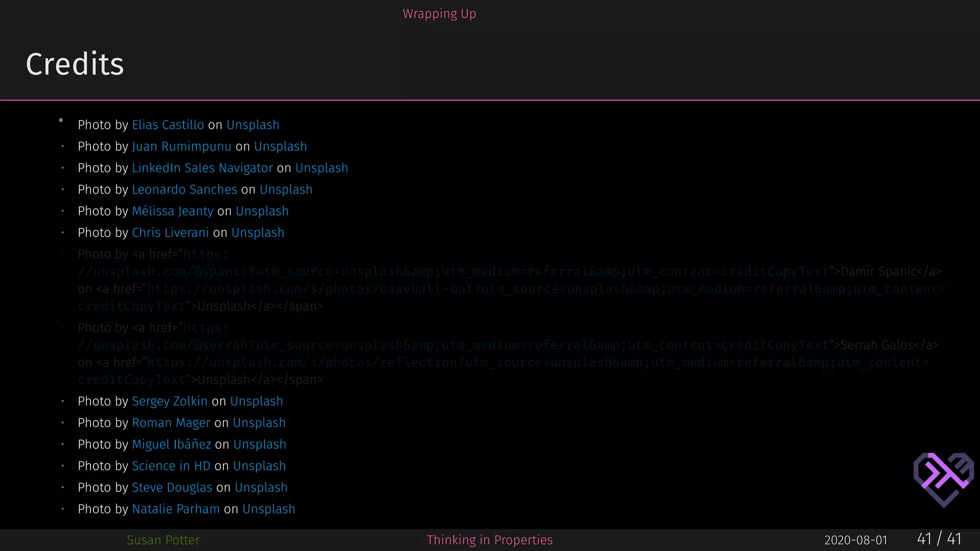The image size is (980, 551).
Task: Visit Miguel Ibáñez link
Action: tap(171, 444)
